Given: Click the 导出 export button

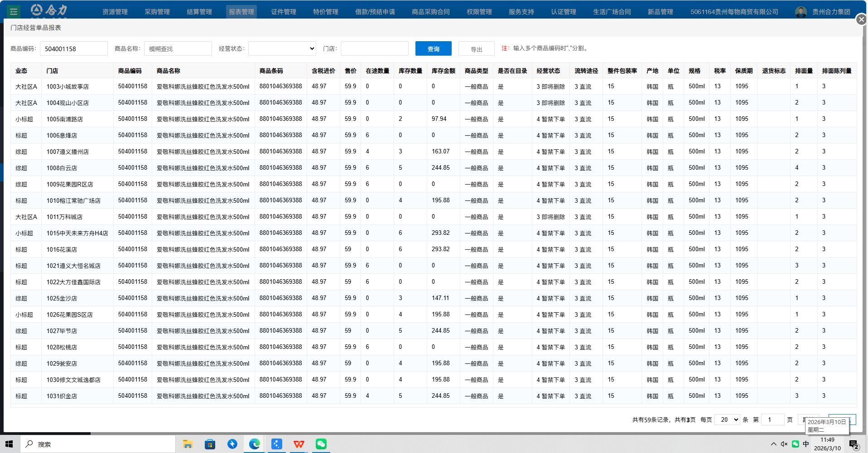Looking at the screenshot, I should coord(476,49).
